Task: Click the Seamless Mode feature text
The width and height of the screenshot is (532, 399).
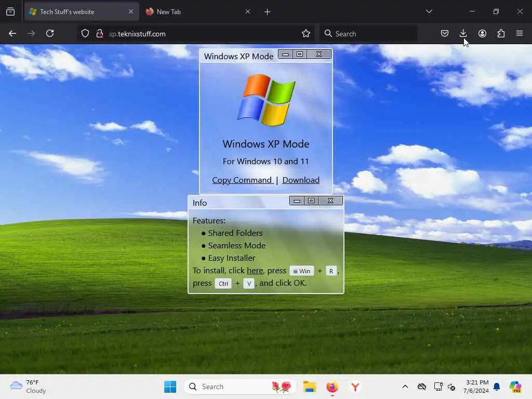Action: point(237,246)
